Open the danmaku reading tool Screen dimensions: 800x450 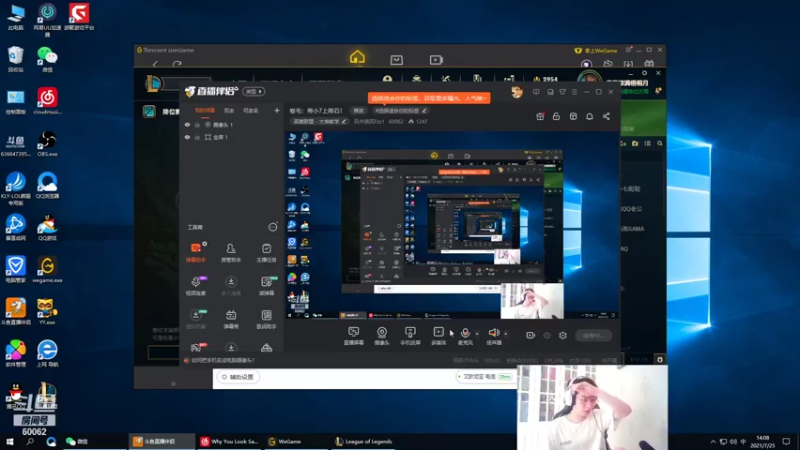266,286
